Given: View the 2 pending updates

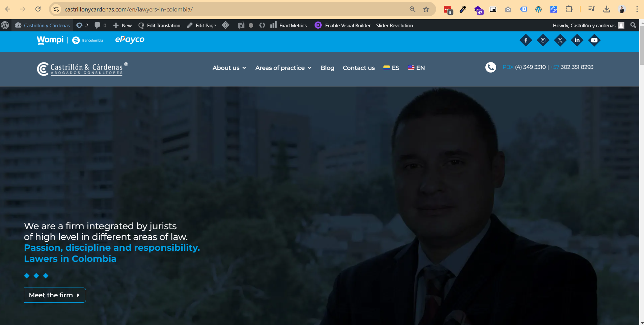Looking at the screenshot, I should pos(82,25).
